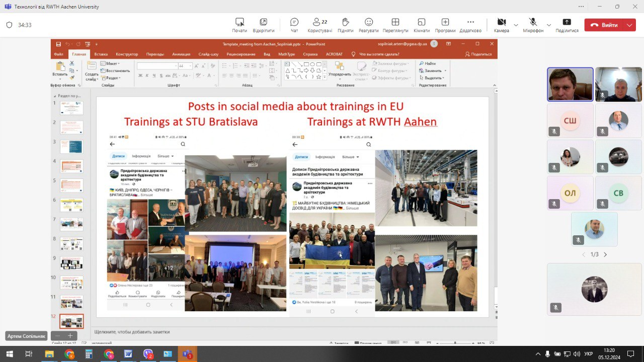Viewport: 644px width, 362px height.
Task: Select the ОЛ participant tile
Action: 570,193
